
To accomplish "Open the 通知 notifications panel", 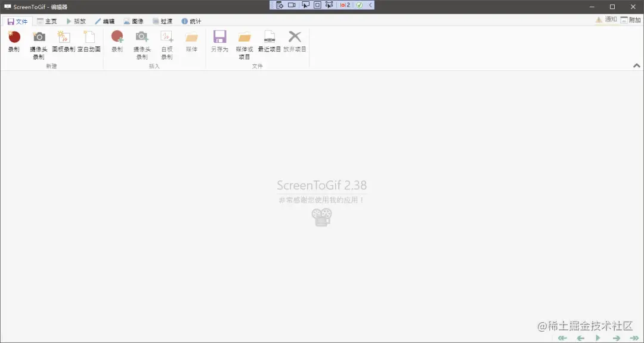I will pyautogui.click(x=606, y=19).
